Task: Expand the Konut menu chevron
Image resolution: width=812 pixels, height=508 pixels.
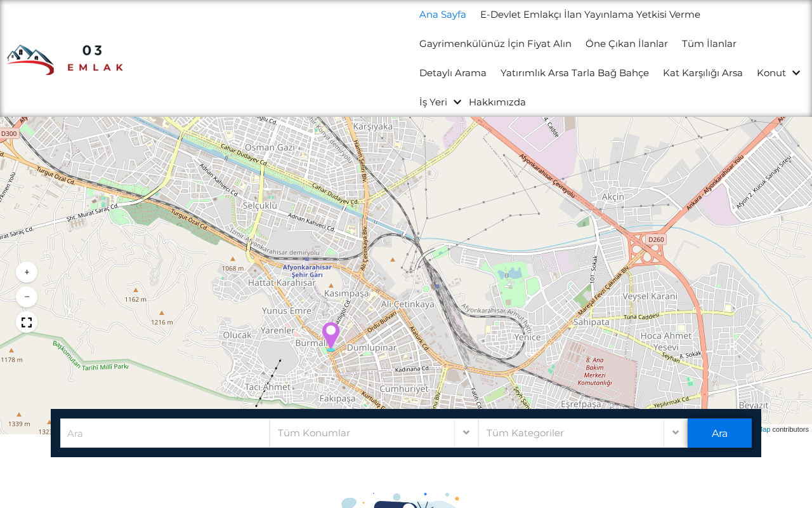Action: (x=796, y=73)
